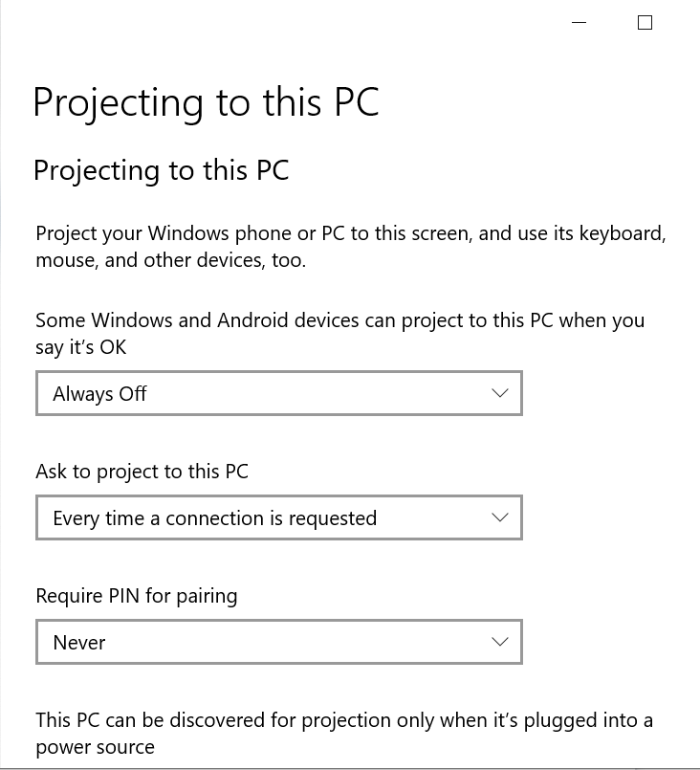Click the Project your Windows phone or PC description
The height and width of the screenshot is (770, 700).
pos(350,247)
